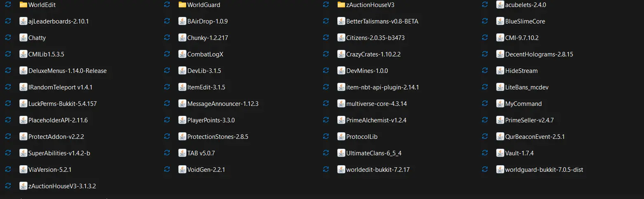Click the CMI-9.7.10.2 jar icon

(x=500, y=37)
